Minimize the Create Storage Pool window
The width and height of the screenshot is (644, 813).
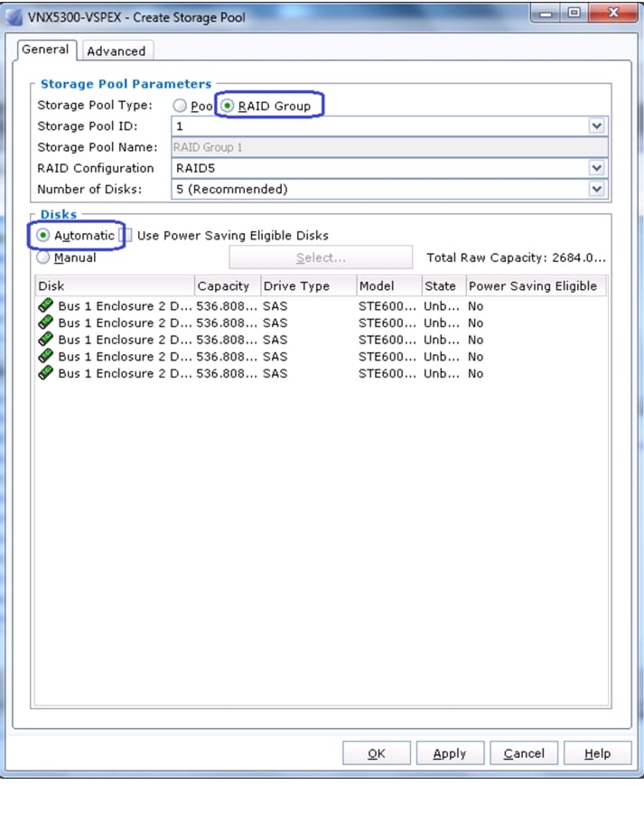click(546, 13)
